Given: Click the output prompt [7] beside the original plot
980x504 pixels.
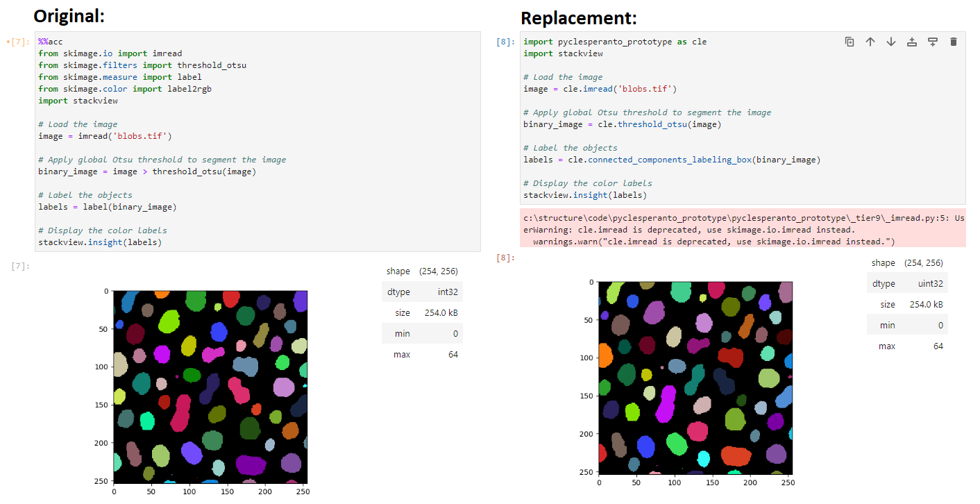Looking at the screenshot, I should click(x=21, y=267).
